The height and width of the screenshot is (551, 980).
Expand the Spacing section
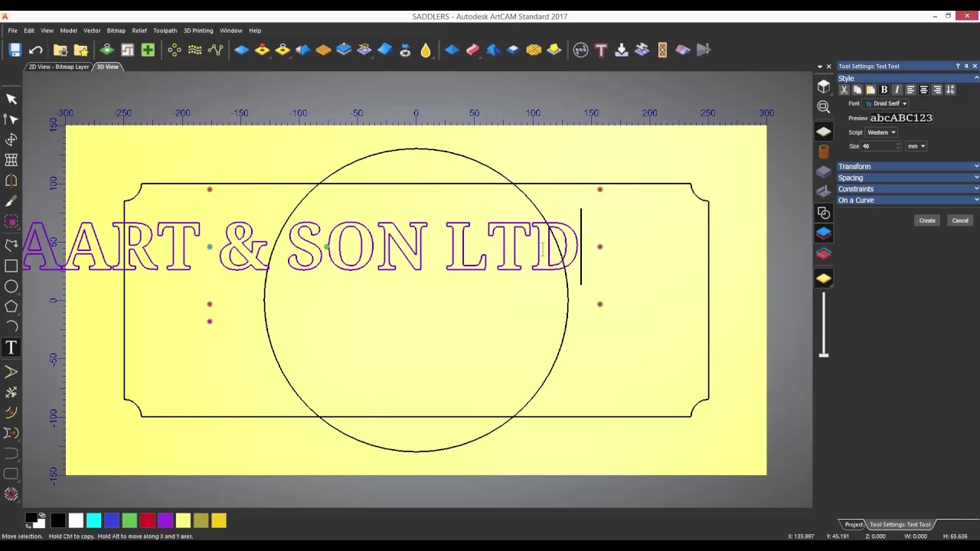point(908,178)
